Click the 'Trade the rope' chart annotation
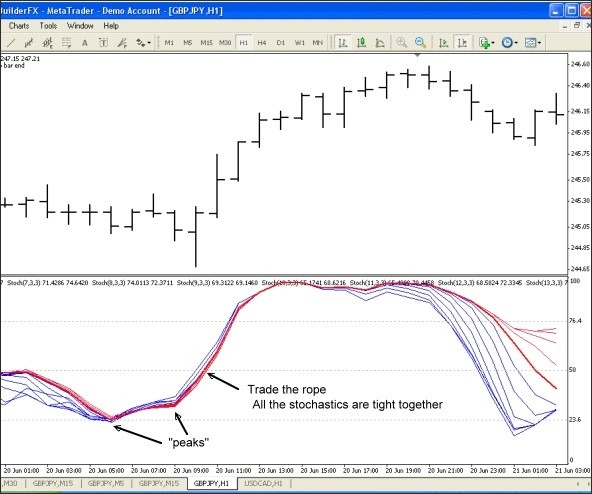Screen dimensions: 592x494 pos(287,389)
